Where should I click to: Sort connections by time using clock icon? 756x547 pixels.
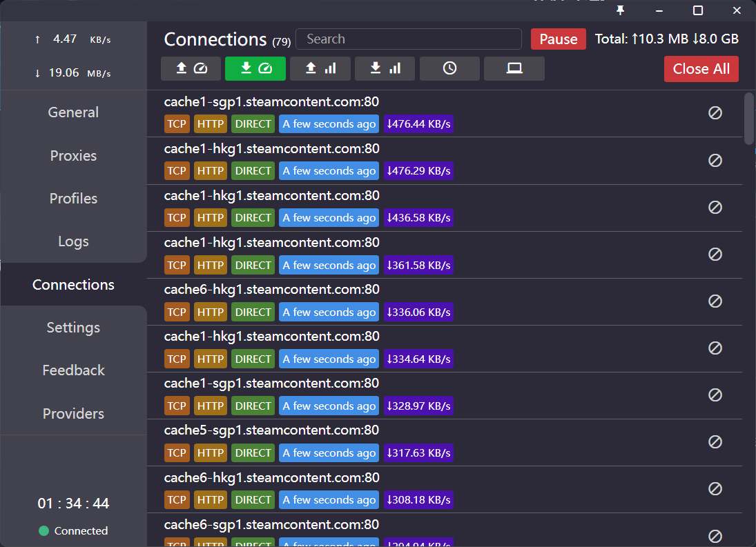(449, 68)
